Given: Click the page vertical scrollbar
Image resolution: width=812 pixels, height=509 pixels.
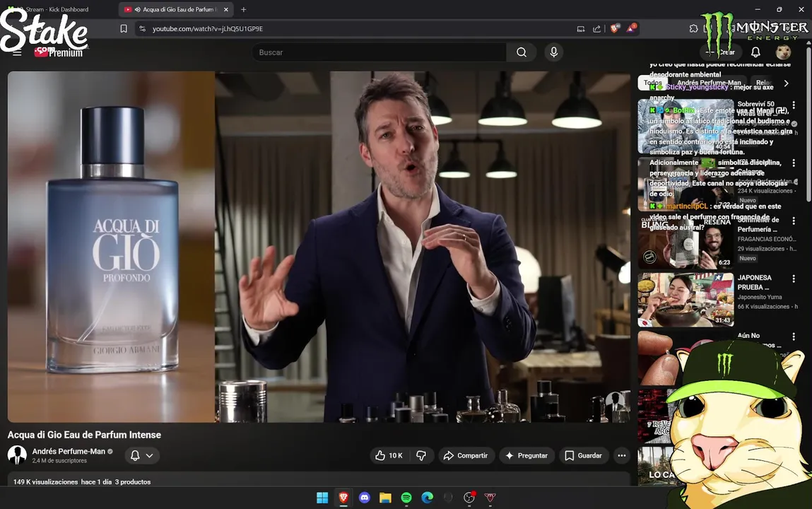Looking at the screenshot, I should coord(808,124).
